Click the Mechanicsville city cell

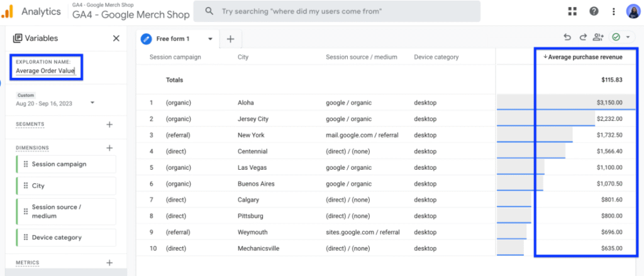[259, 248]
